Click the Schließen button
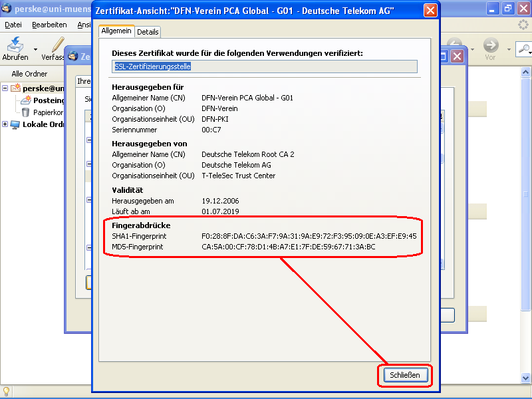 (x=405, y=375)
